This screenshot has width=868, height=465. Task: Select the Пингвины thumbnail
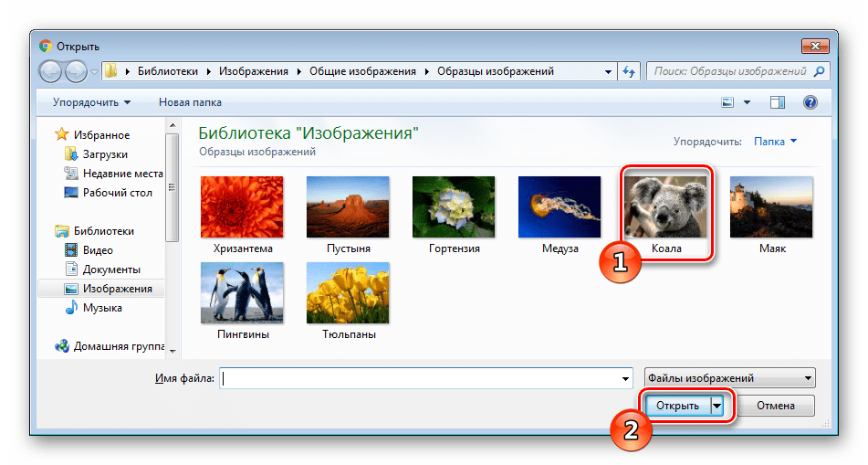tap(242, 292)
